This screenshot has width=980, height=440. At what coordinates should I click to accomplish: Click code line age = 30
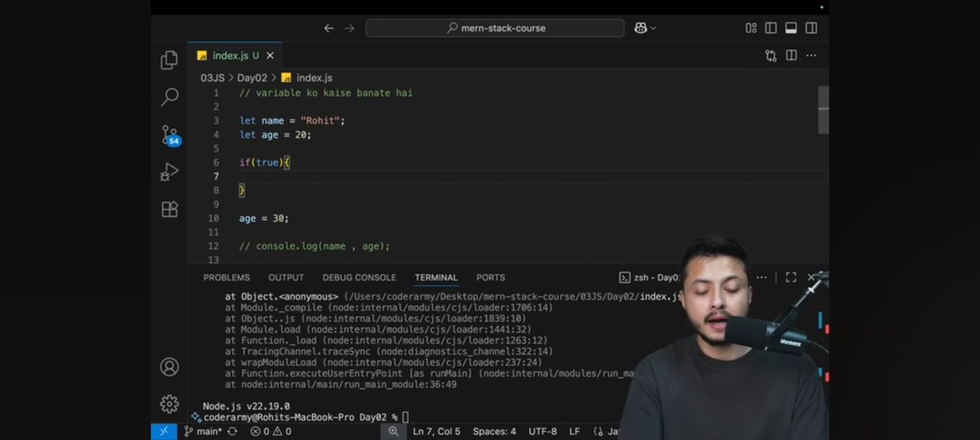coord(264,218)
